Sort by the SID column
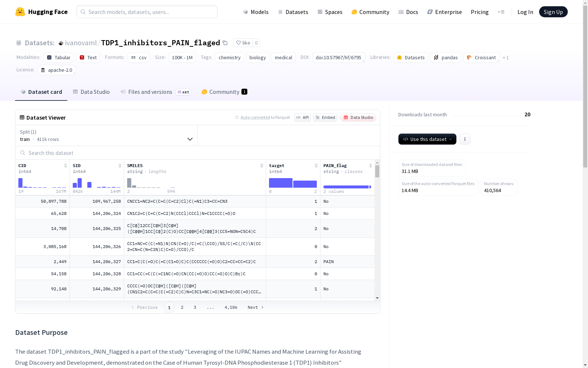 pos(120,166)
